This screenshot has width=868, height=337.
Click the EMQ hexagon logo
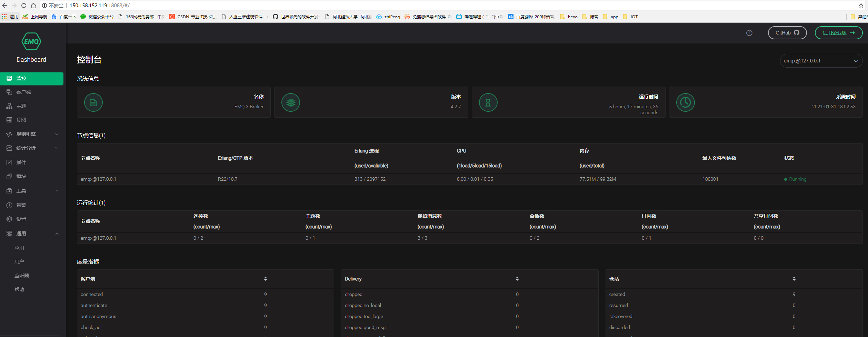coord(31,41)
